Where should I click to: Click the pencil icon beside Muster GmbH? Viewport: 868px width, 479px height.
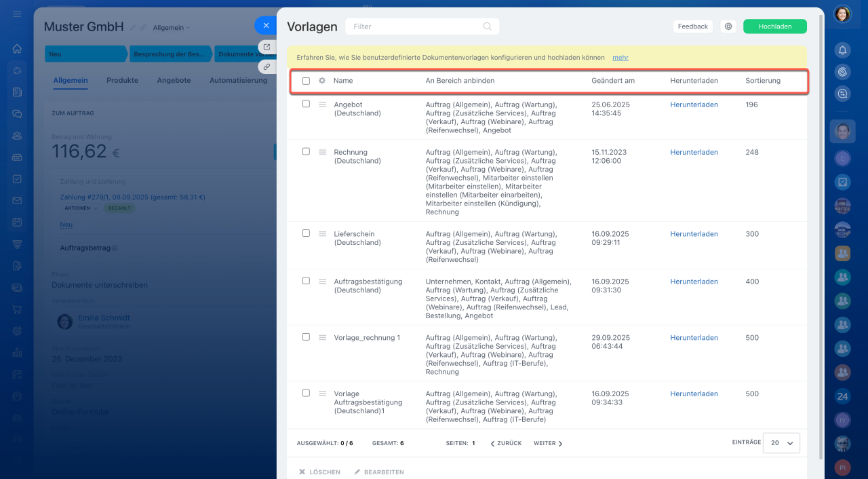(x=132, y=28)
